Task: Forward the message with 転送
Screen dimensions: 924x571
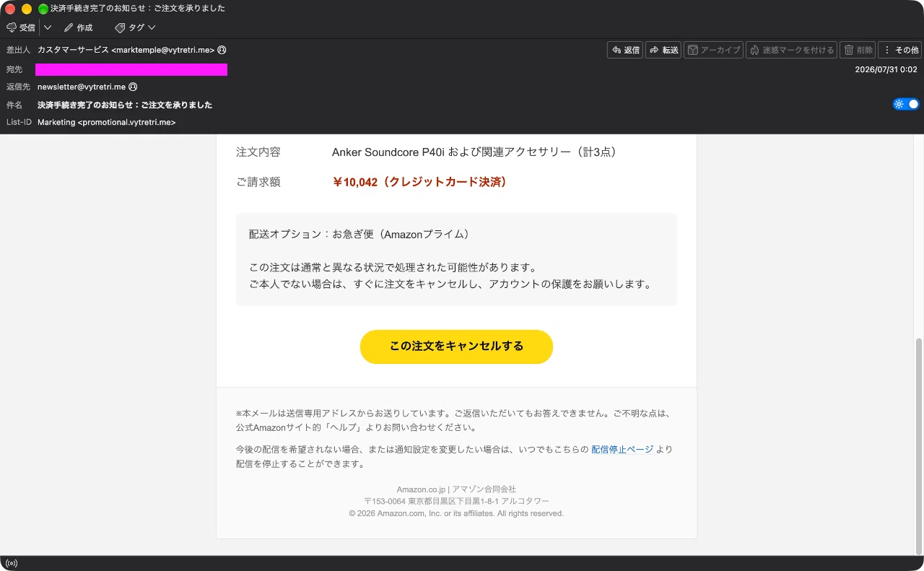Action: point(663,50)
